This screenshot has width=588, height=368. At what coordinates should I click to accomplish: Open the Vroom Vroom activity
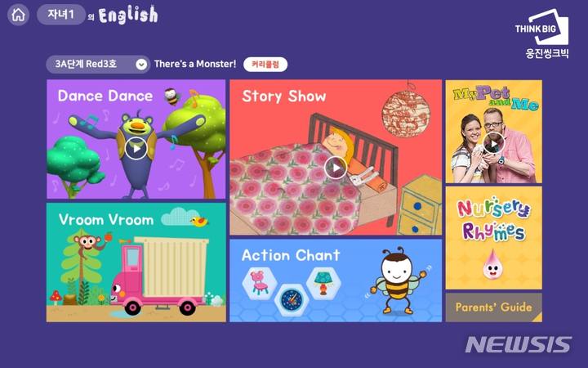(136, 263)
